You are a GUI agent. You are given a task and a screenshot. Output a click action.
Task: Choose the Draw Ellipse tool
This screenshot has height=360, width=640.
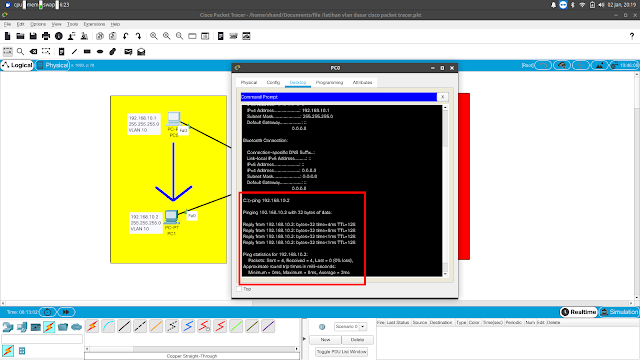(x=100, y=51)
